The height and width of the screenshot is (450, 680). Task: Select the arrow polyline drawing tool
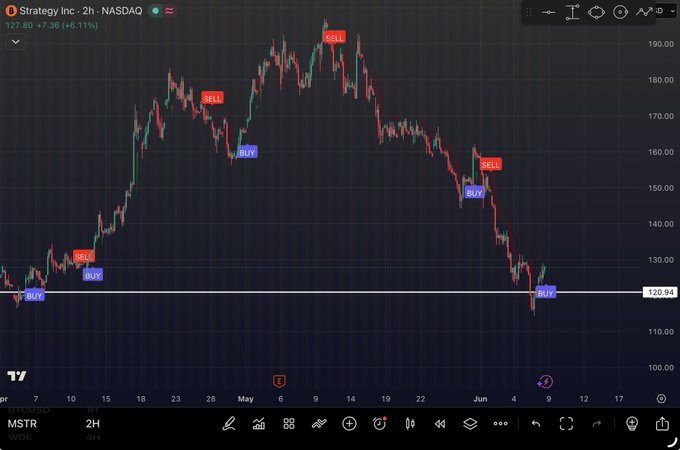(x=644, y=12)
